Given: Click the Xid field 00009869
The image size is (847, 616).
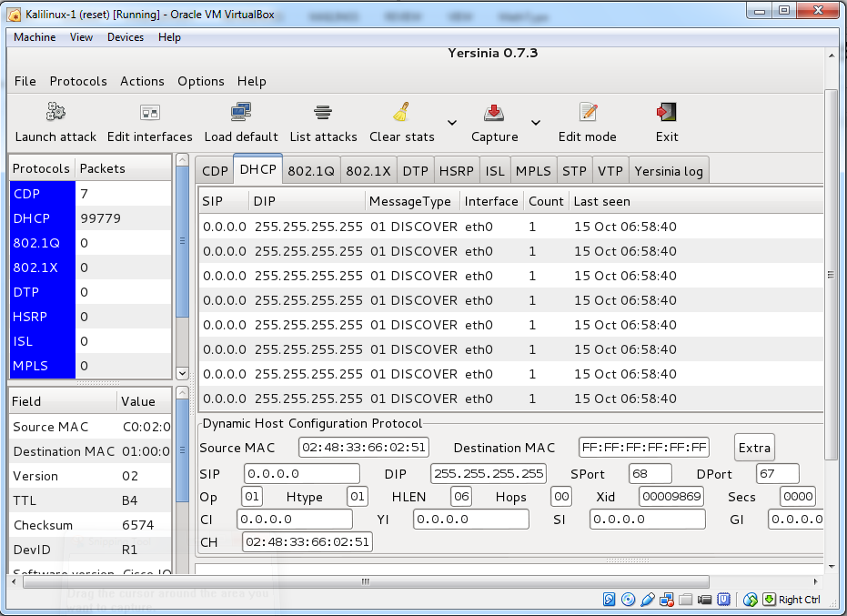Looking at the screenshot, I should tap(671, 497).
